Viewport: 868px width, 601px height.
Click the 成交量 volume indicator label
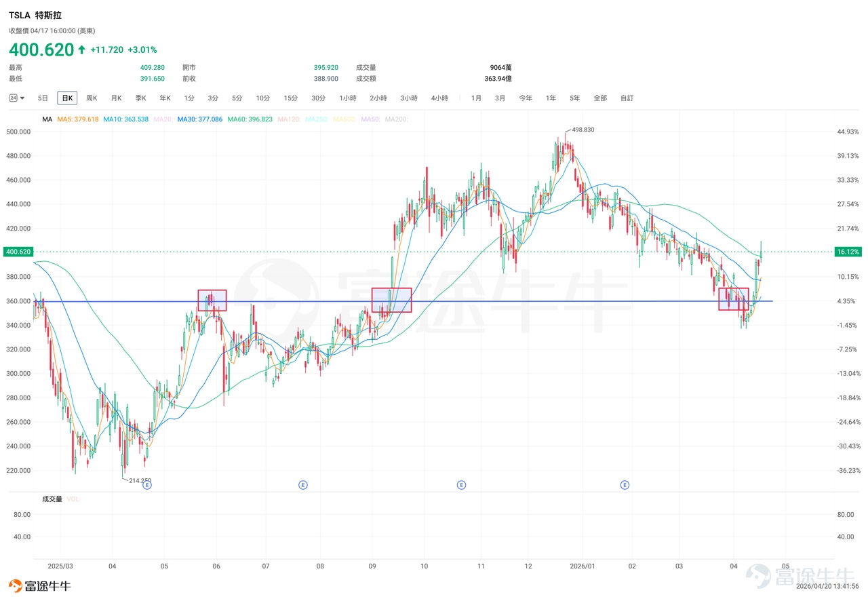pyautogui.click(x=52, y=499)
